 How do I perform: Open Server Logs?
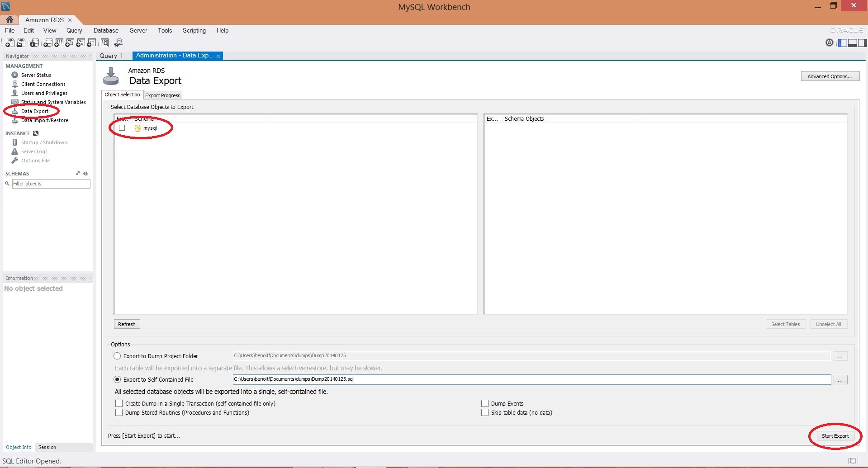[x=34, y=151]
